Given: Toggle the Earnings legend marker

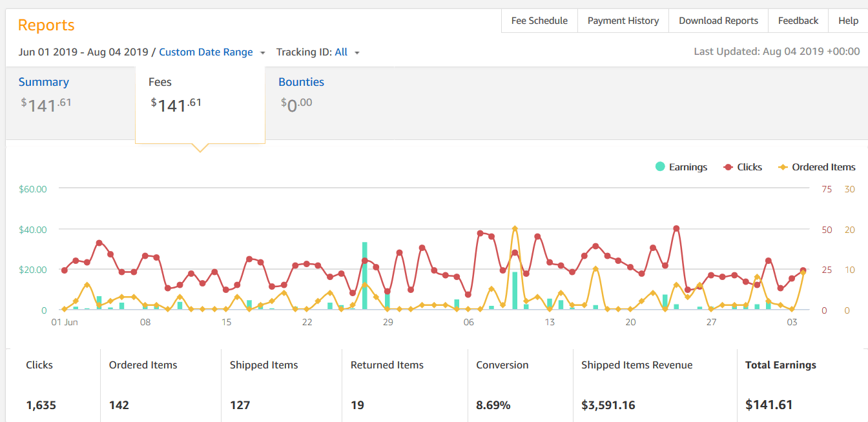Looking at the screenshot, I should (x=660, y=166).
